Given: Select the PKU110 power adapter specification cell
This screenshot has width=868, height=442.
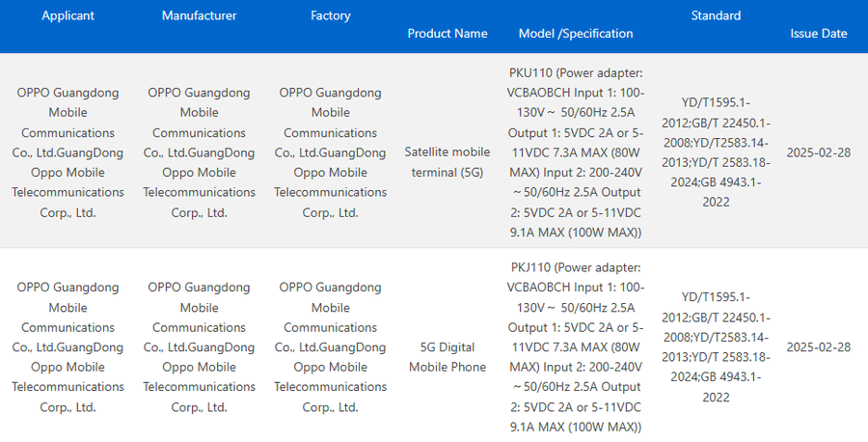Looking at the screenshot, I should coord(576,152).
